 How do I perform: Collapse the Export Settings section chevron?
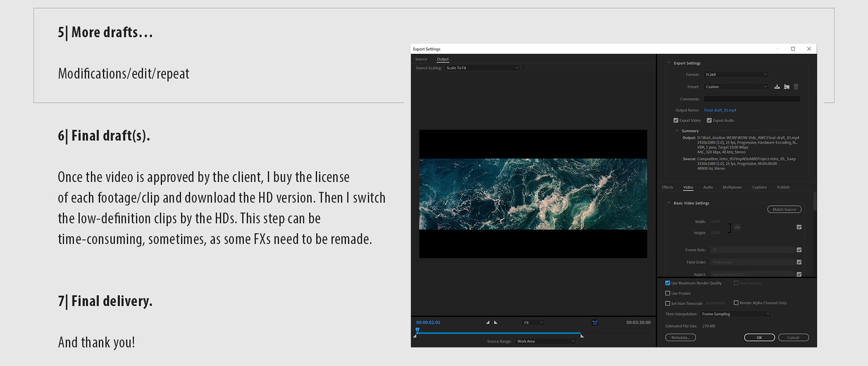coord(669,63)
